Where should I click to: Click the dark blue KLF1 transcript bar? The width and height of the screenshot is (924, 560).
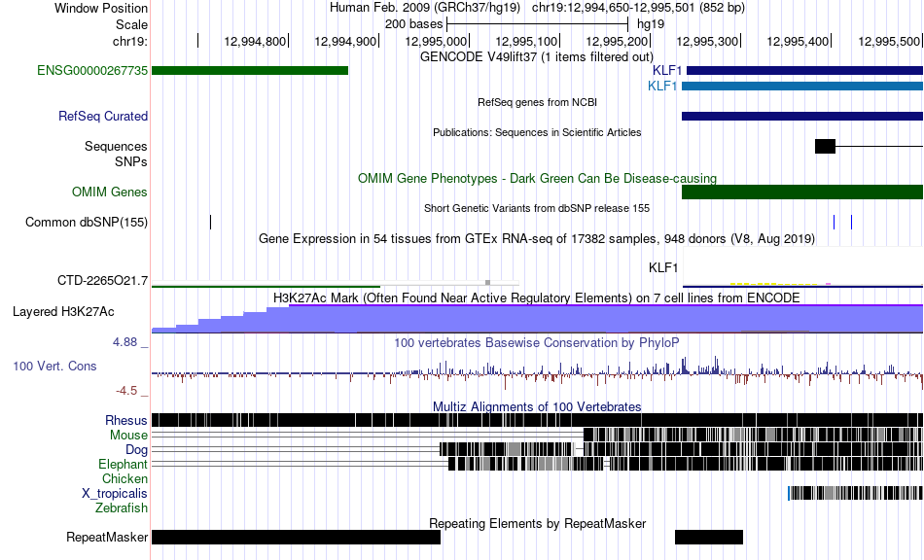pos(804,71)
